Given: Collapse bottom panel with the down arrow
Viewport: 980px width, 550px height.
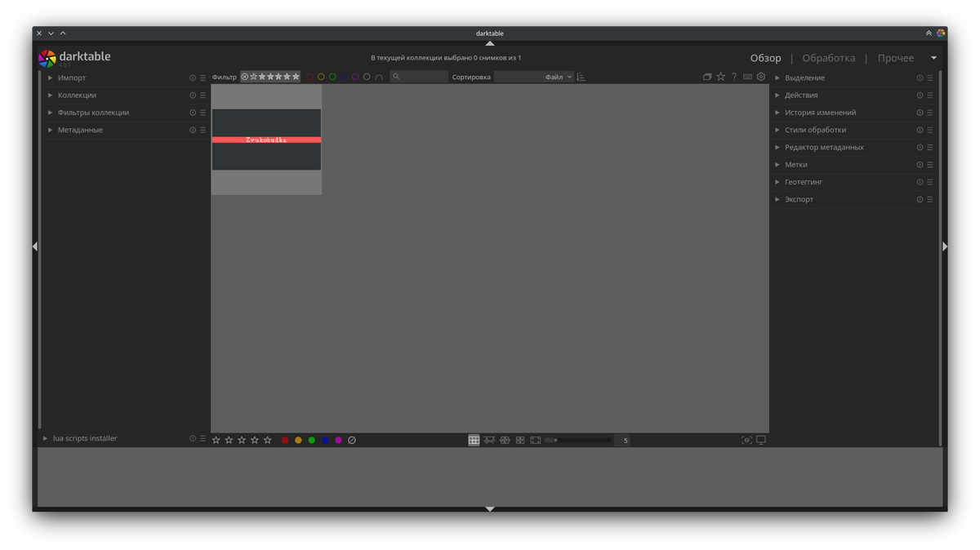Looking at the screenshot, I should (490, 509).
